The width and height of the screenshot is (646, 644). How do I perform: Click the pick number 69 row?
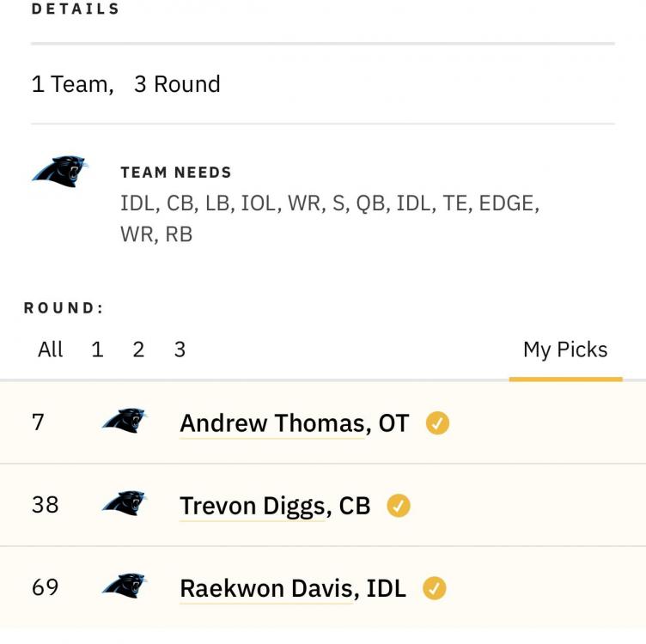tap(323, 587)
